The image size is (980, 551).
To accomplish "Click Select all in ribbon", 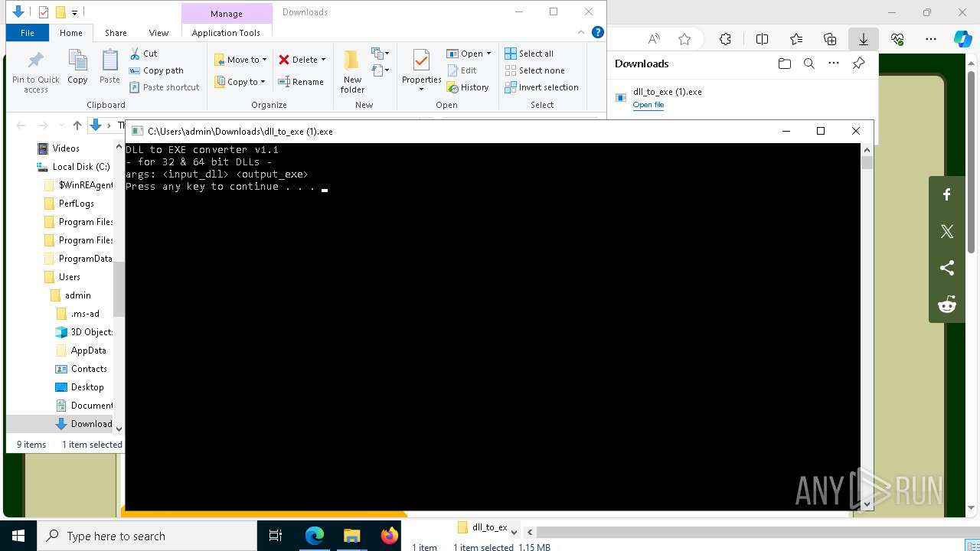I will (x=529, y=54).
